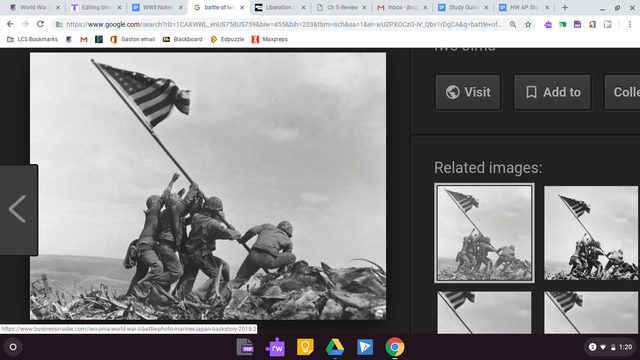
Task: Open the zoom magnifier in address bar
Action: [x=513, y=24]
